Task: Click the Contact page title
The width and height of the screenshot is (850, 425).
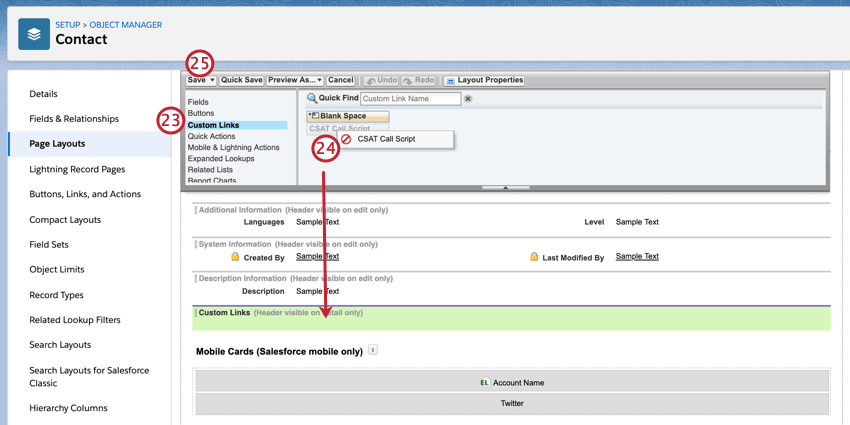Action: coord(81,40)
